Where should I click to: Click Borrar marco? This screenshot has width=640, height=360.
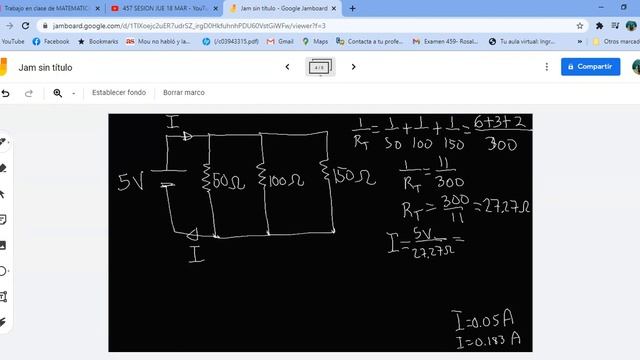tap(184, 93)
